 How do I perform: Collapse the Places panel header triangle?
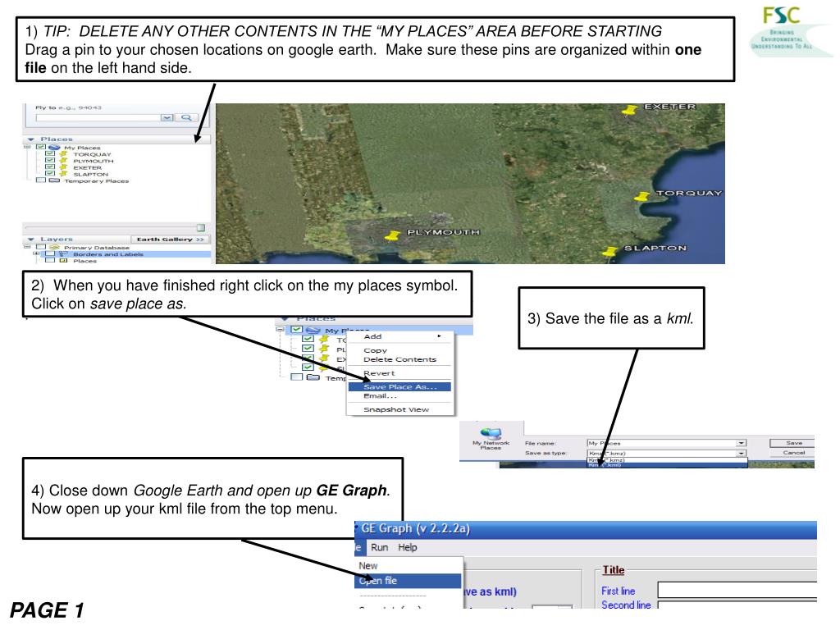(31, 139)
